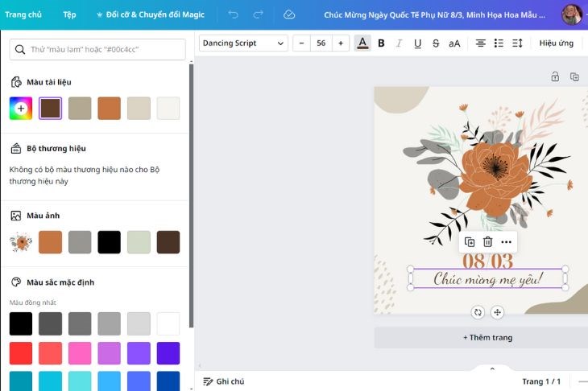The image size is (588, 391).
Task: Toggle underline formatting
Action: tap(417, 43)
